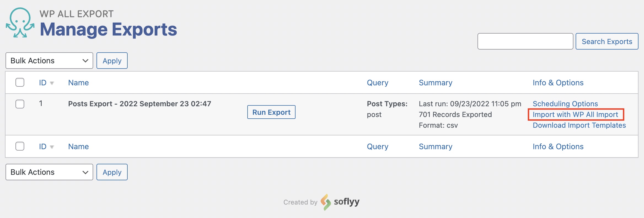The height and width of the screenshot is (218, 644).
Task: Toggle select-all checkbox in table footer
Action: [x=20, y=146]
